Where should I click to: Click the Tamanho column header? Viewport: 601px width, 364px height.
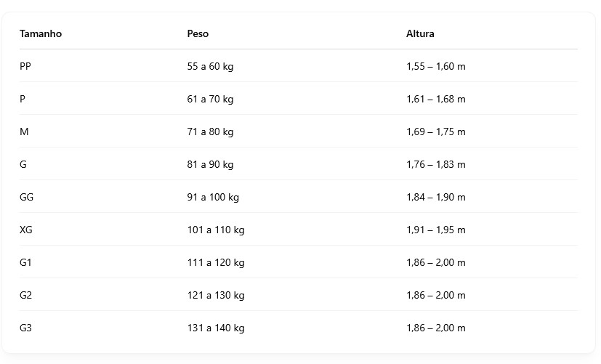click(41, 34)
